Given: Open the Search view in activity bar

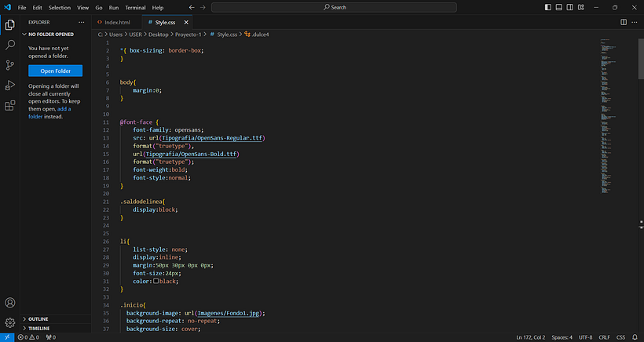Looking at the screenshot, I should pos(10,45).
